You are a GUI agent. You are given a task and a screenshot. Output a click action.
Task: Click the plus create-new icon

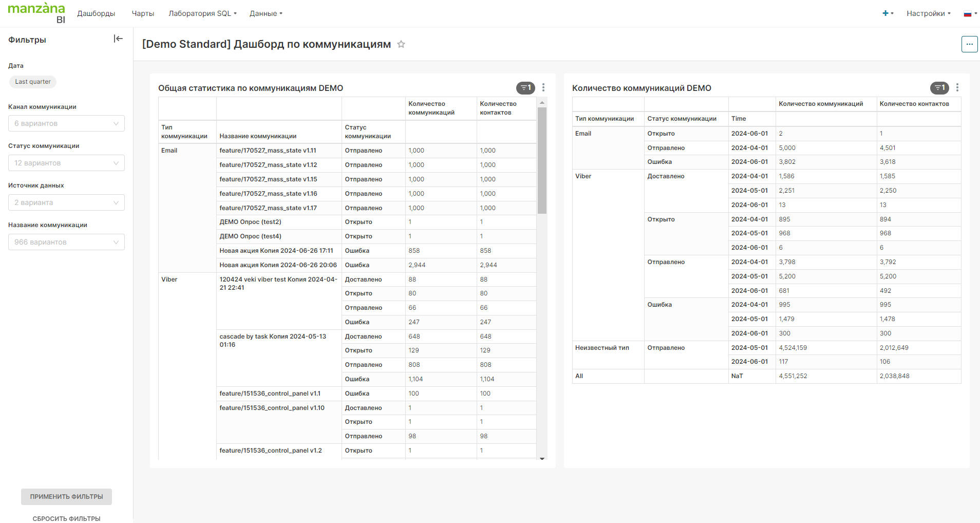(x=887, y=13)
